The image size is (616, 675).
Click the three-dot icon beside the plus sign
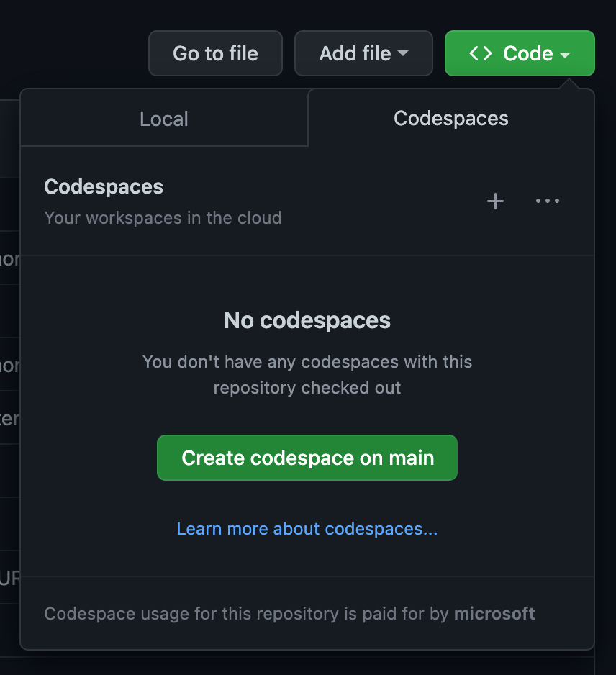click(x=548, y=202)
